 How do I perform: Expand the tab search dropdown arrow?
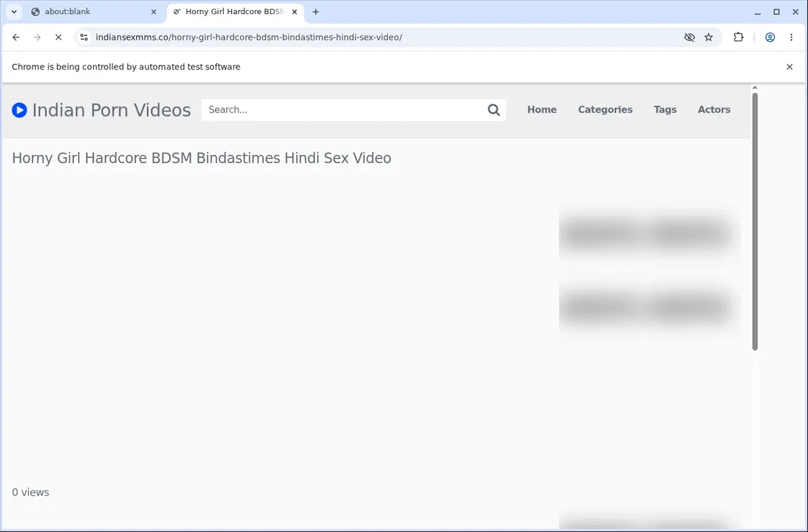(13, 11)
